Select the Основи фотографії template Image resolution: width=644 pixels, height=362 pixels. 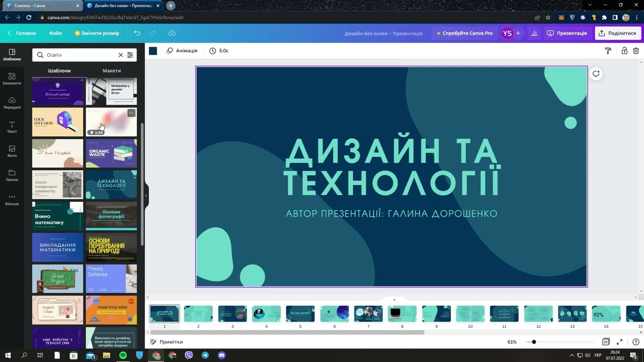pos(111,216)
